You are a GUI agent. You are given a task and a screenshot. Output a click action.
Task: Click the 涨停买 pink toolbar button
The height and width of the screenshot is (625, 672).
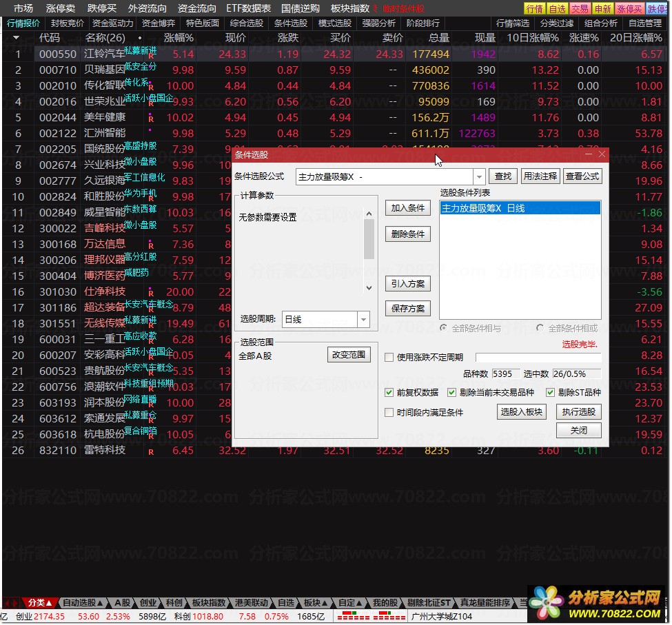[x=629, y=8]
